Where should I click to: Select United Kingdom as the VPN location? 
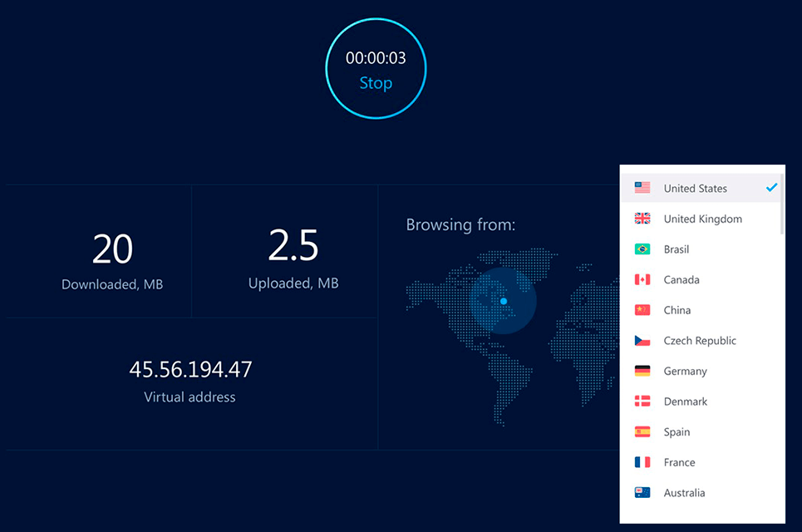point(702,218)
